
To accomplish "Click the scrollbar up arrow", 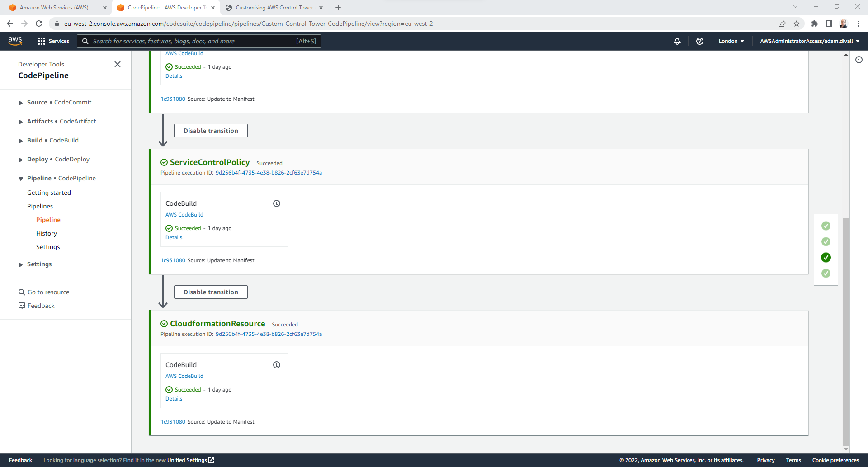I will click(x=846, y=55).
